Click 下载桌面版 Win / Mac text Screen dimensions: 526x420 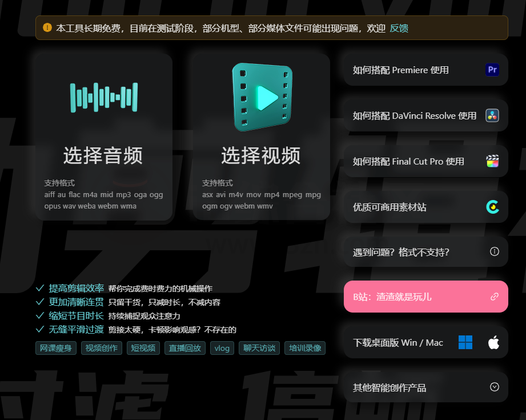point(398,343)
